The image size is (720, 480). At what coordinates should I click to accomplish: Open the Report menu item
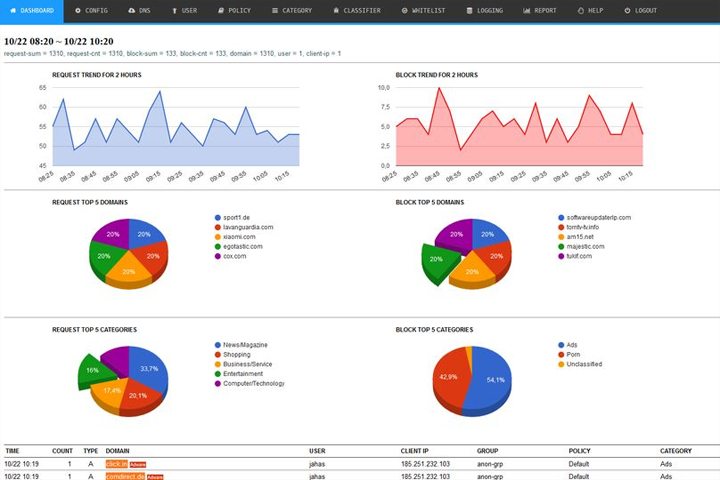pos(540,11)
